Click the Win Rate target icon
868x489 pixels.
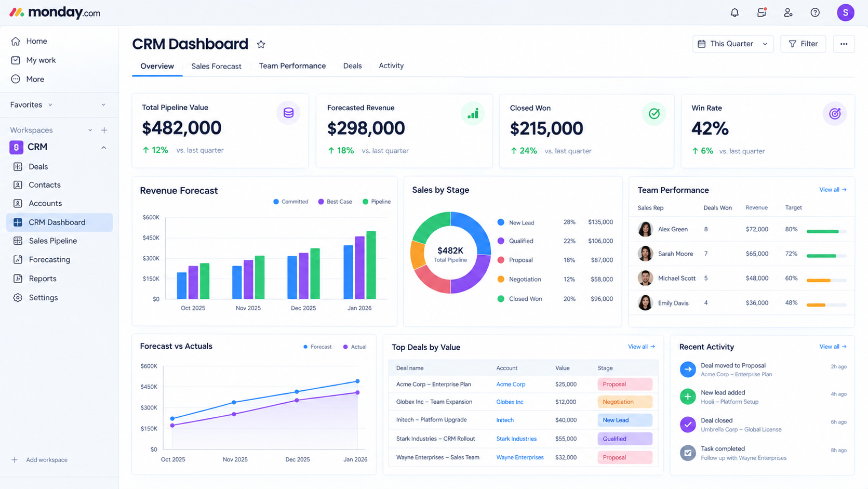point(835,113)
